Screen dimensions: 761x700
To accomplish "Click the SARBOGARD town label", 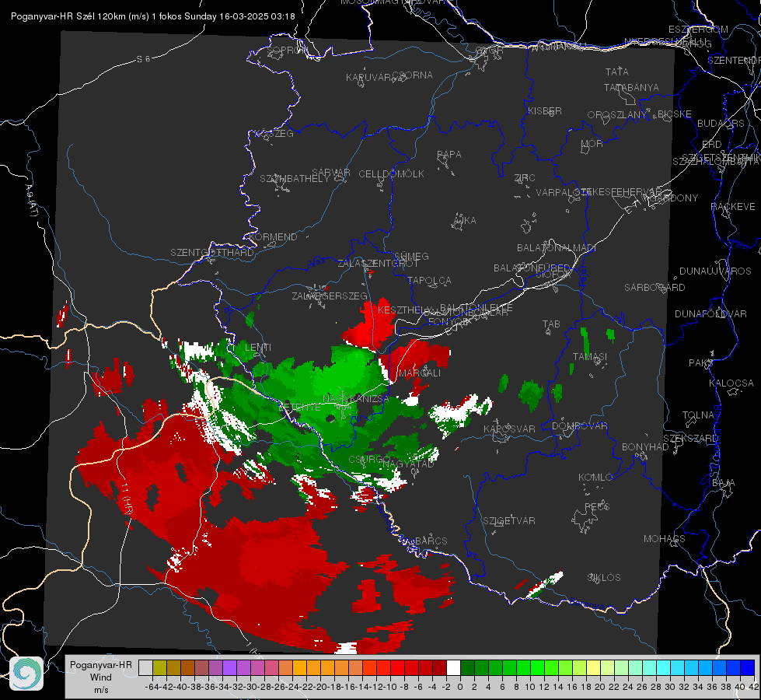I will [x=655, y=288].
